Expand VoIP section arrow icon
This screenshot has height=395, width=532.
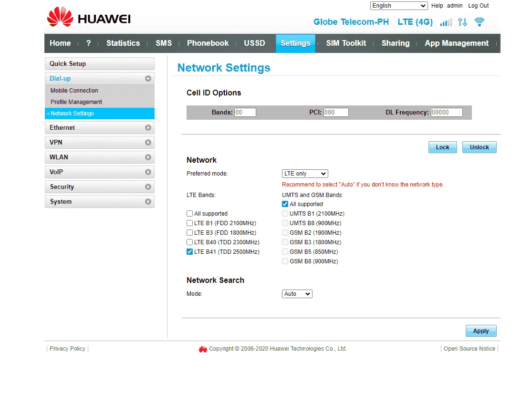148,172
